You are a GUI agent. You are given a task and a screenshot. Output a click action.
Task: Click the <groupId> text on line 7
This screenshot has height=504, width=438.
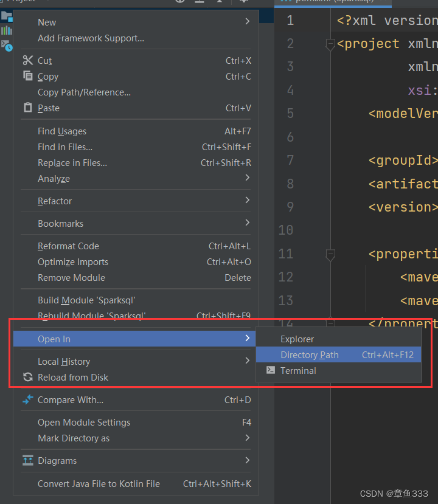[403, 160]
